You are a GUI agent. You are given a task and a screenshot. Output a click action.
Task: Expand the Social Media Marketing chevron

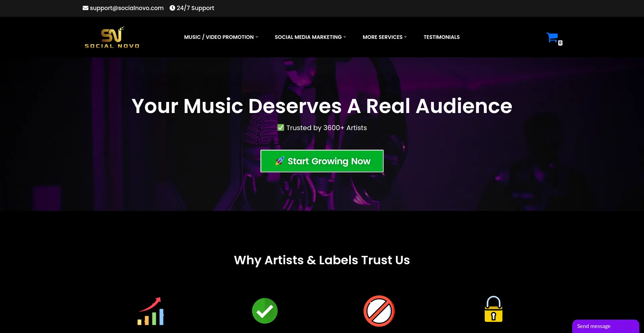[x=345, y=37]
